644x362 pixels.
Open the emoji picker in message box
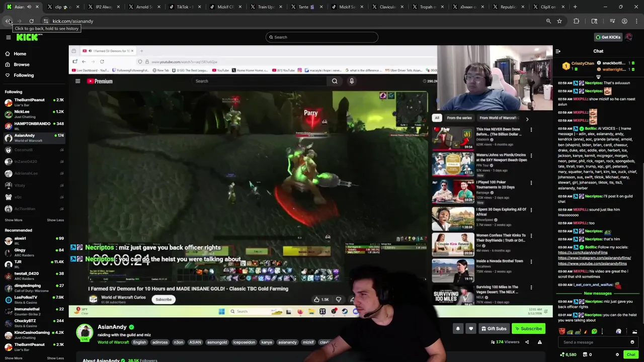[632, 342]
